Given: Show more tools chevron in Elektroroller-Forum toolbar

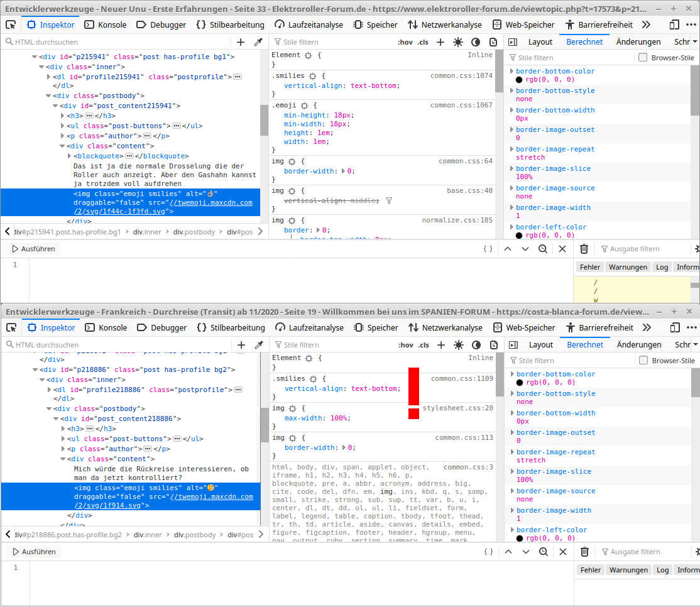Looking at the screenshot, I should [646, 25].
